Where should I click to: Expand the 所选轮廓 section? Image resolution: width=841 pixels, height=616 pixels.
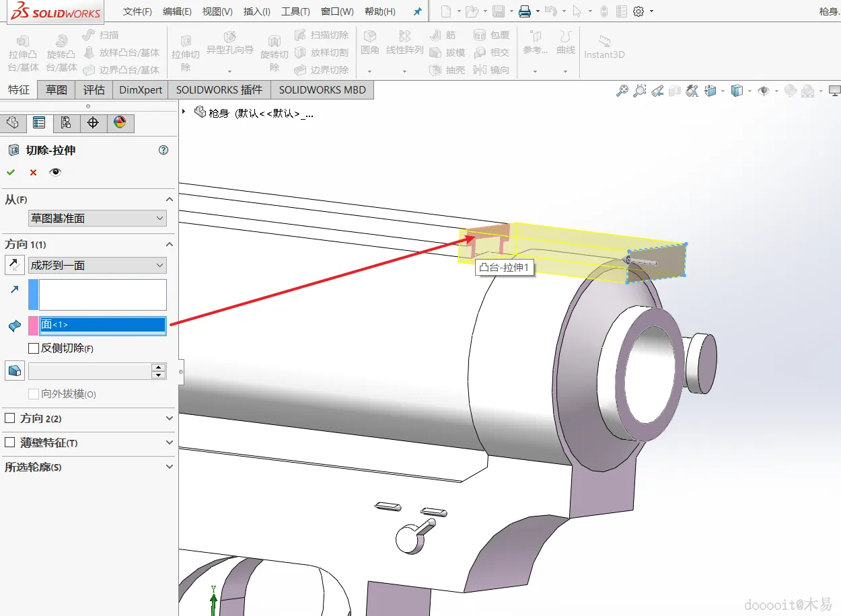pos(169,467)
